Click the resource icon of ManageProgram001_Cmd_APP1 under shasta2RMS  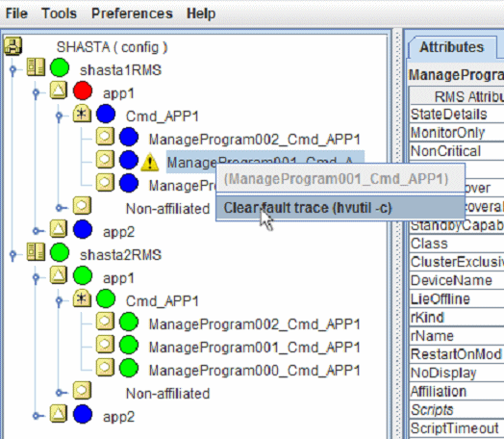[x=105, y=345]
